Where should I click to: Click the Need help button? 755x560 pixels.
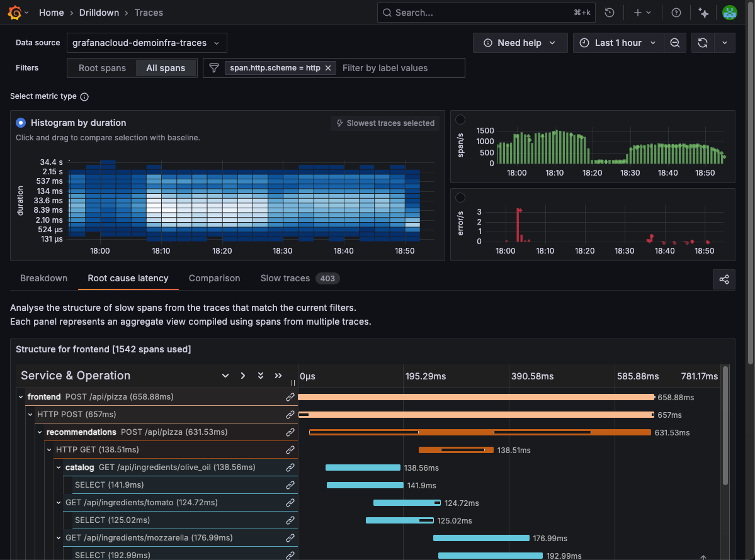tap(519, 43)
